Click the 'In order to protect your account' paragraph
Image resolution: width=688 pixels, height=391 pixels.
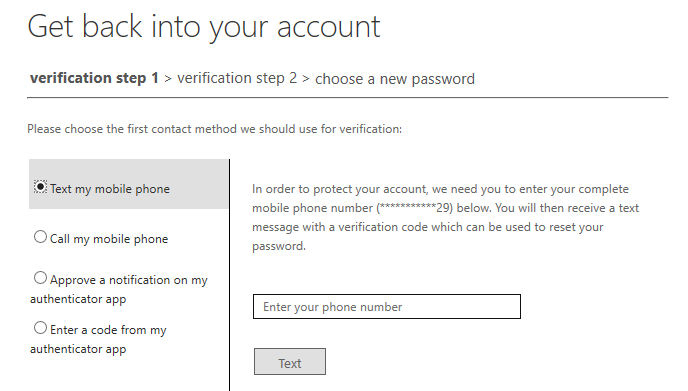click(x=445, y=218)
